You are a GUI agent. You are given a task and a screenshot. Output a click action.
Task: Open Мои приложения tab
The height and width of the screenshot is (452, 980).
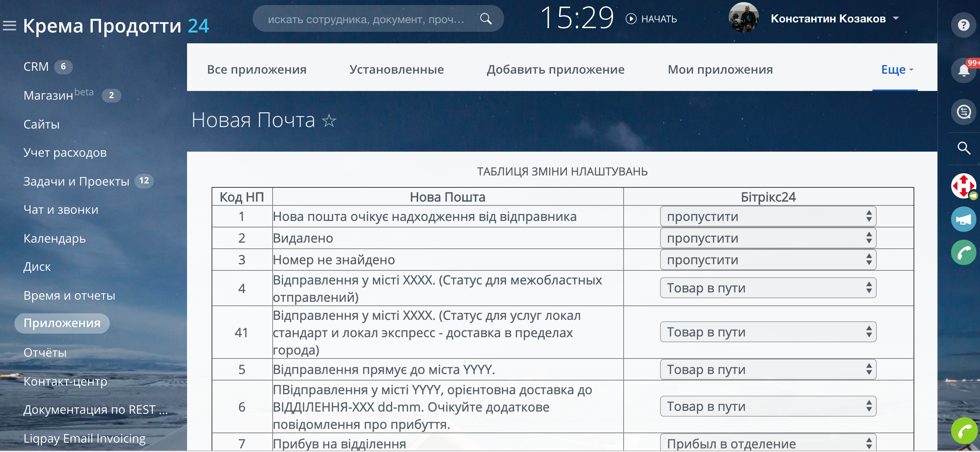[720, 70]
